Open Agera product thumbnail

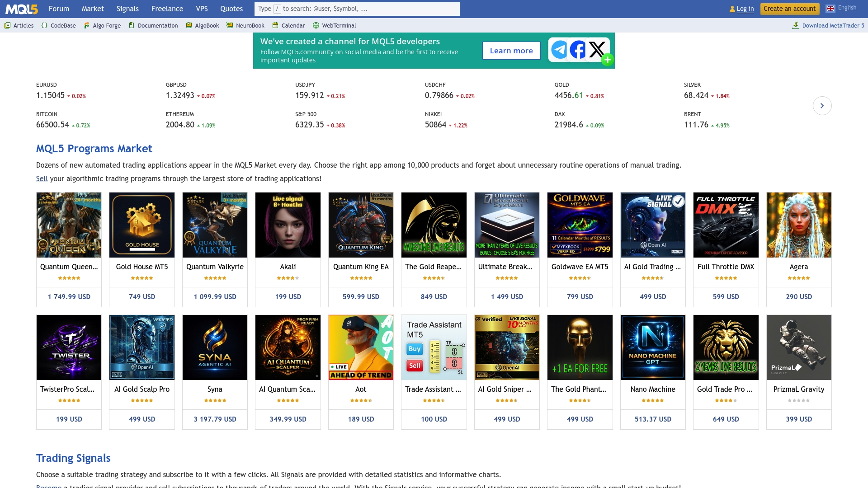(799, 225)
